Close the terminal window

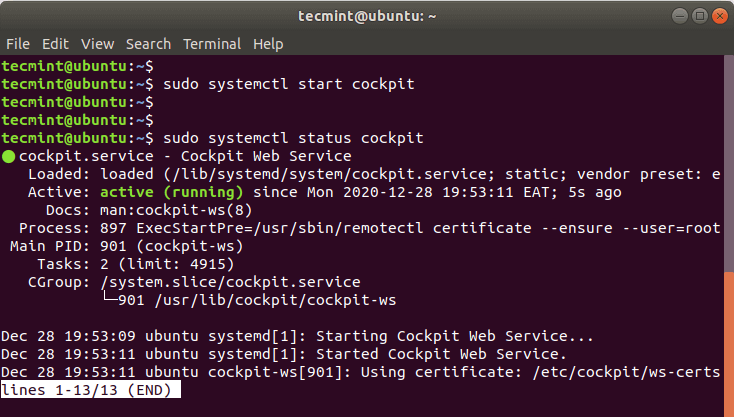point(720,16)
